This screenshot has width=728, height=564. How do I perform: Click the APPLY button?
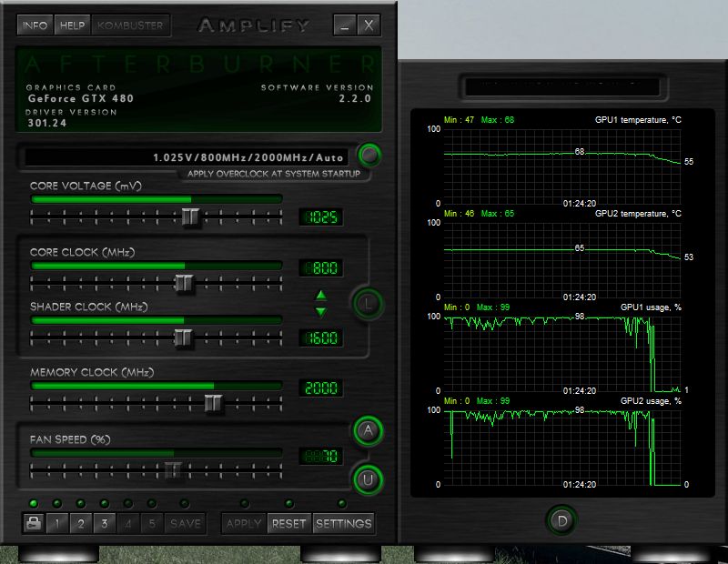coord(244,523)
